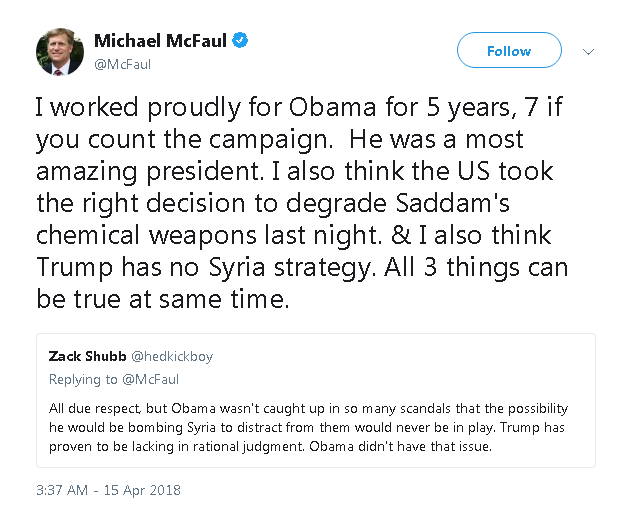
Task: Click the blue verified badge icon
Action: (x=240, y=40)
